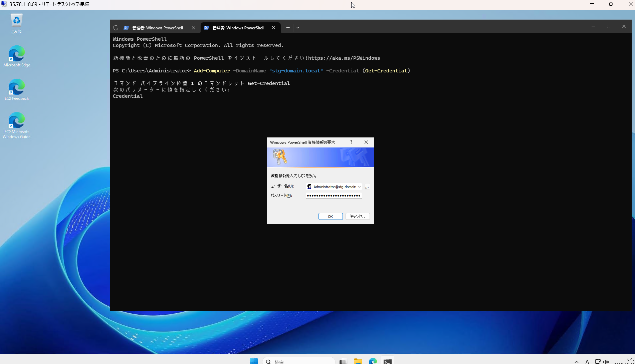Click inside the パスワード password field
The height and width of the screenshot is (364, 635).
[x=334, y=196]
